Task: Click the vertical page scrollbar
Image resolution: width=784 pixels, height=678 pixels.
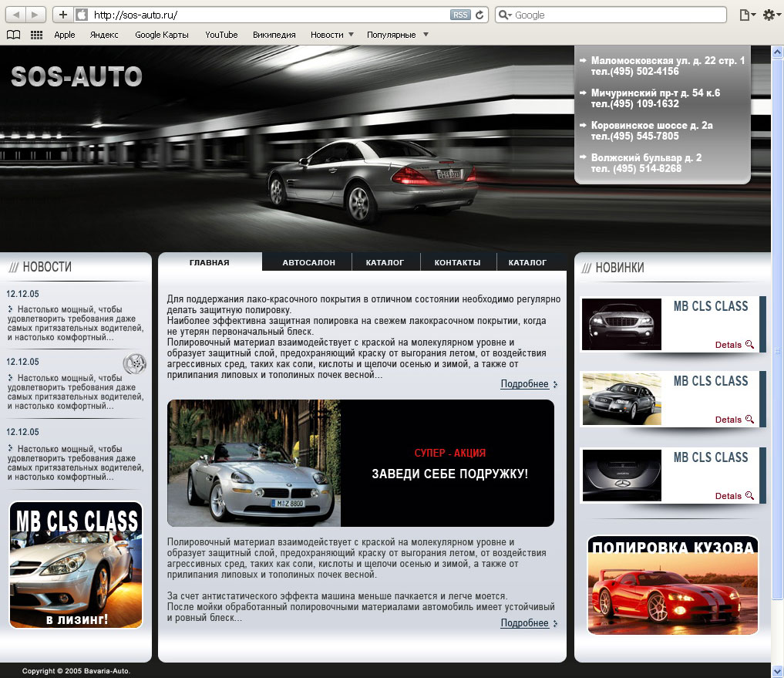Action: point(777,347)
